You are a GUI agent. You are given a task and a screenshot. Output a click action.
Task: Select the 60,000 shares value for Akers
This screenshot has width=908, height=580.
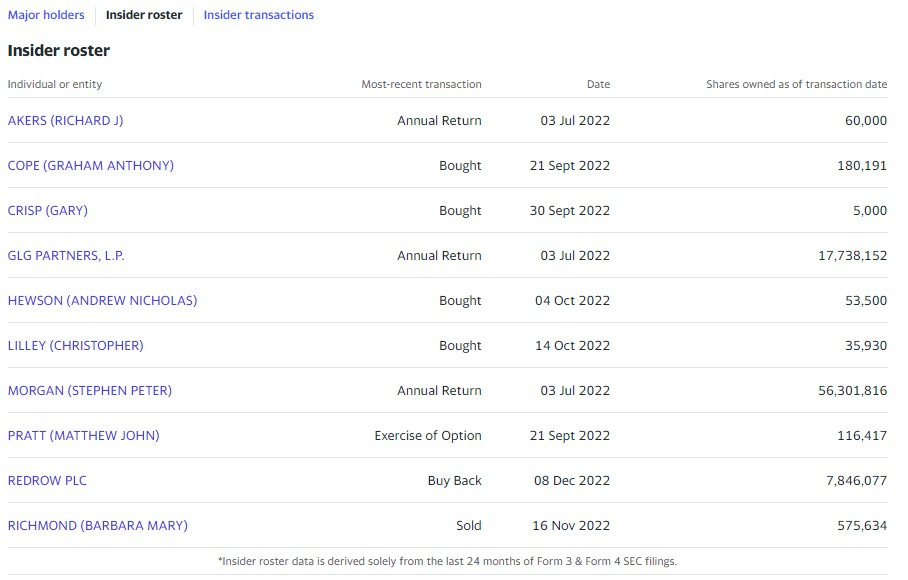866,120
